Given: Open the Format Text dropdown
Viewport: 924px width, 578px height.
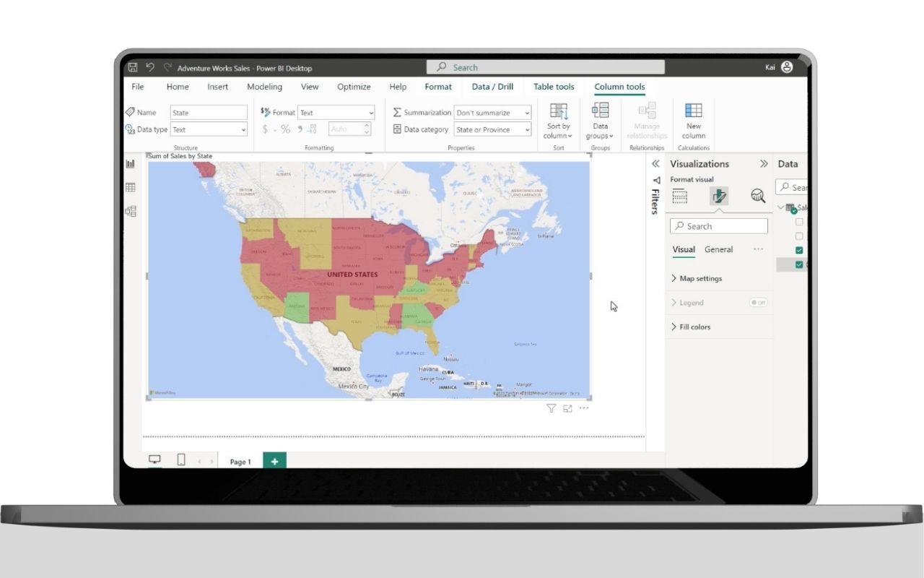Looking at the screenshot, I should (336, 113).
